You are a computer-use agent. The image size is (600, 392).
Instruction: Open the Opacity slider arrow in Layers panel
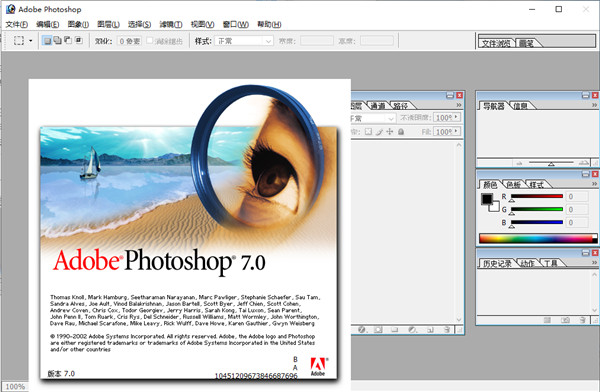pos(456,117)
